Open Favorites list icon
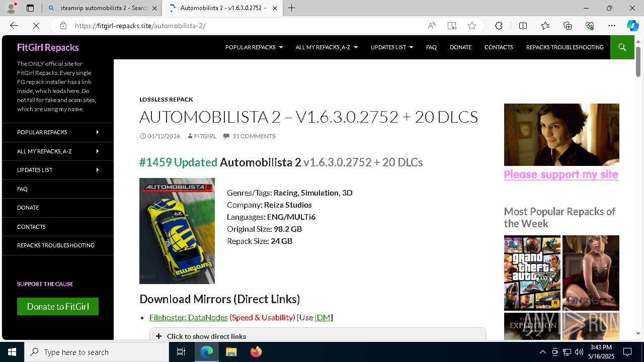 pyautogui.click(x=545, y=26)
